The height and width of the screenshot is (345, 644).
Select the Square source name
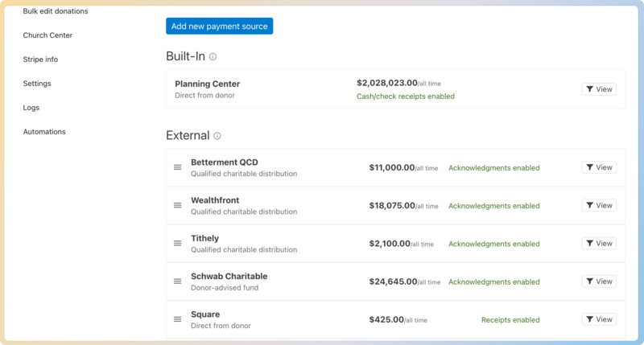(x=205, y=314)
